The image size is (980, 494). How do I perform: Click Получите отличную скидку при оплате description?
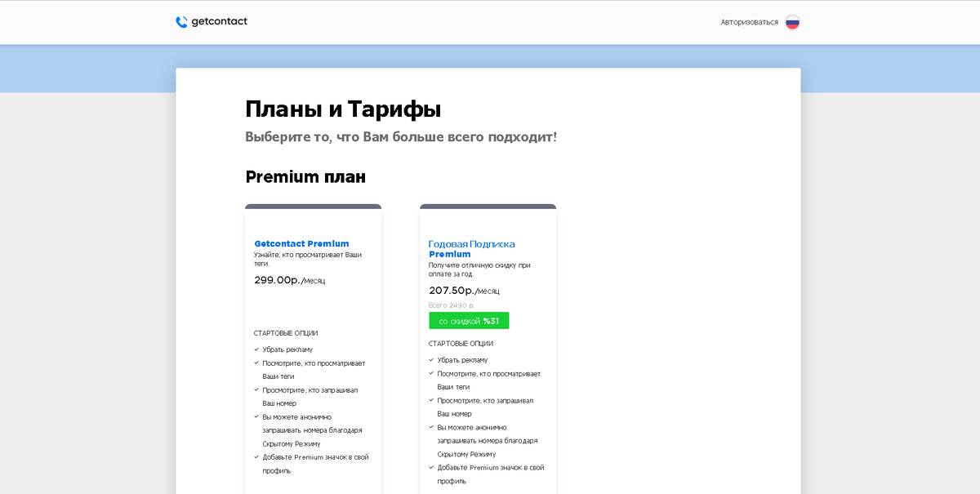coord(479,269)
